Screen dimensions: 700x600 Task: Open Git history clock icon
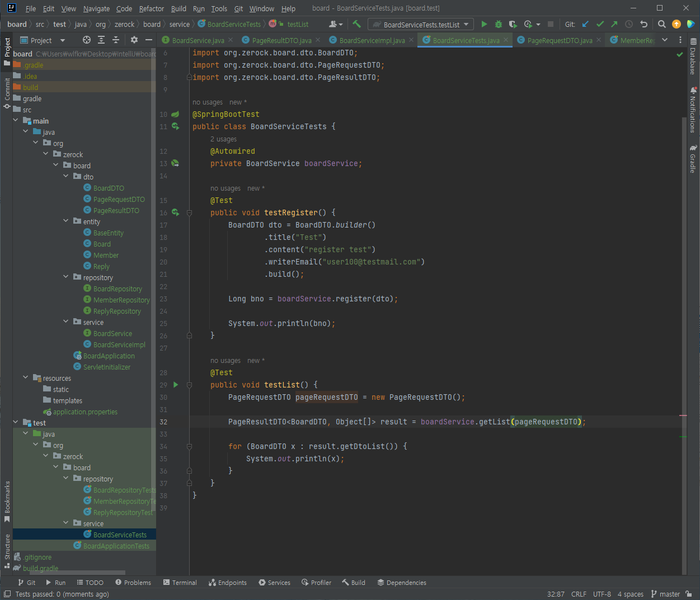(x=629, y=24)
